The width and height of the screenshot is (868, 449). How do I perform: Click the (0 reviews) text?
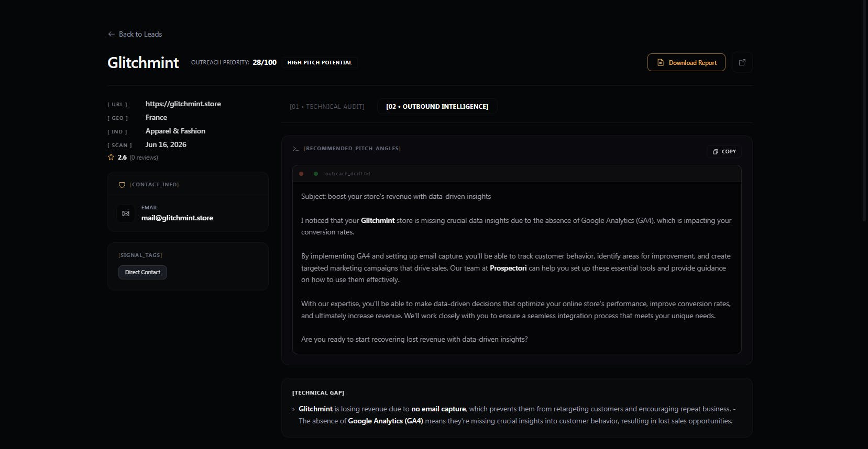pyautogui.click(x=144, y=158)
